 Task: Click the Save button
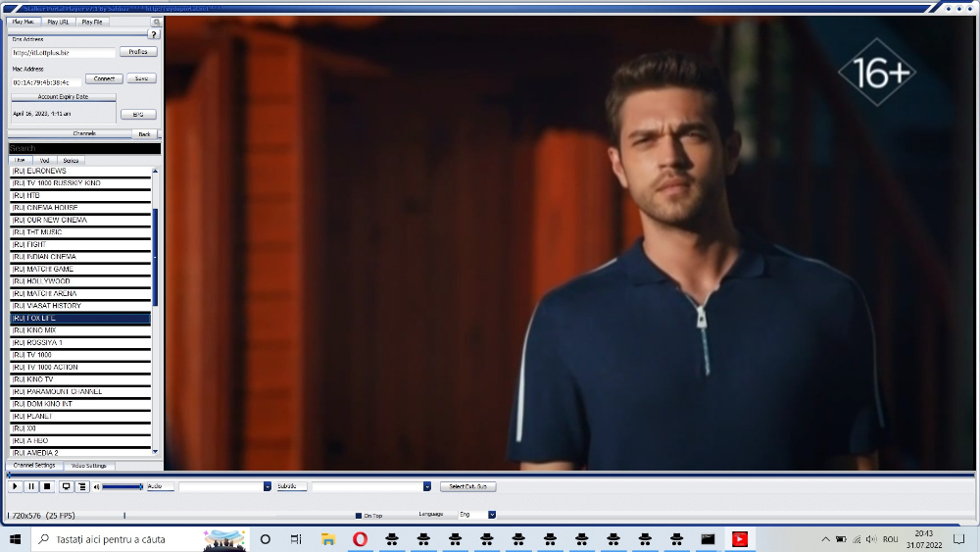click(141, 78)
